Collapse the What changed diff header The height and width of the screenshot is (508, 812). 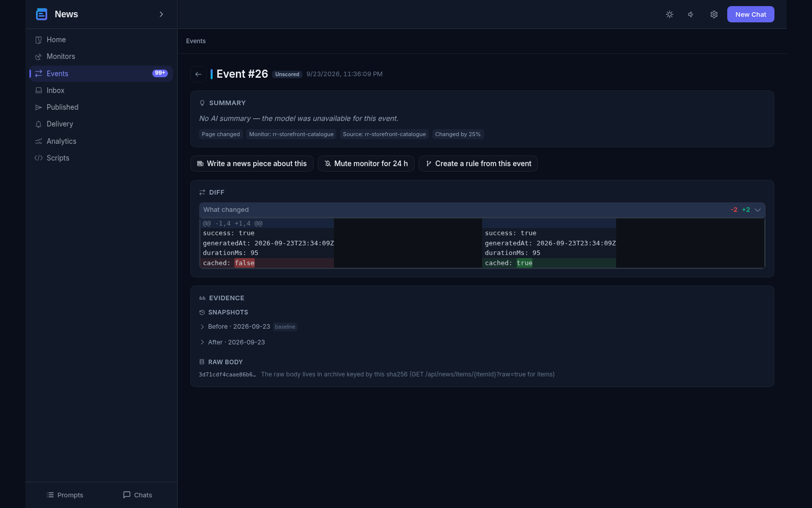pyautogui.click(x=482, y=210)
